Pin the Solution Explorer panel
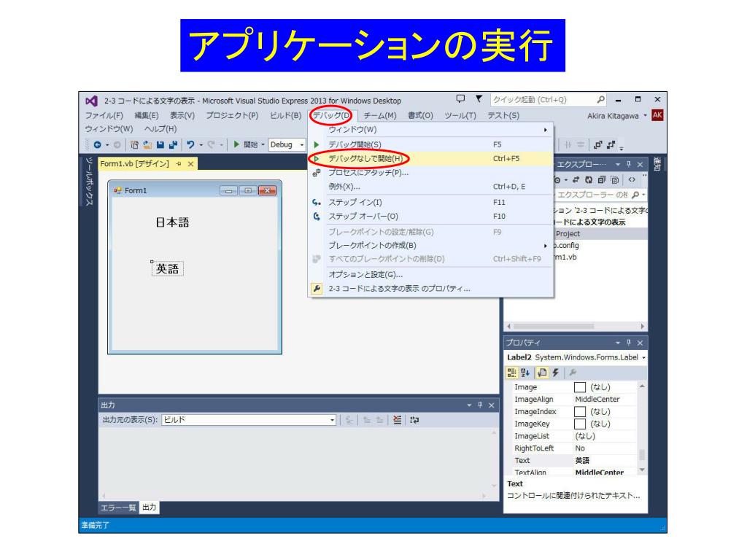Image resolution: width=747 pixels, height=560 pixels. pyautogui.click(x=629, y=164)
